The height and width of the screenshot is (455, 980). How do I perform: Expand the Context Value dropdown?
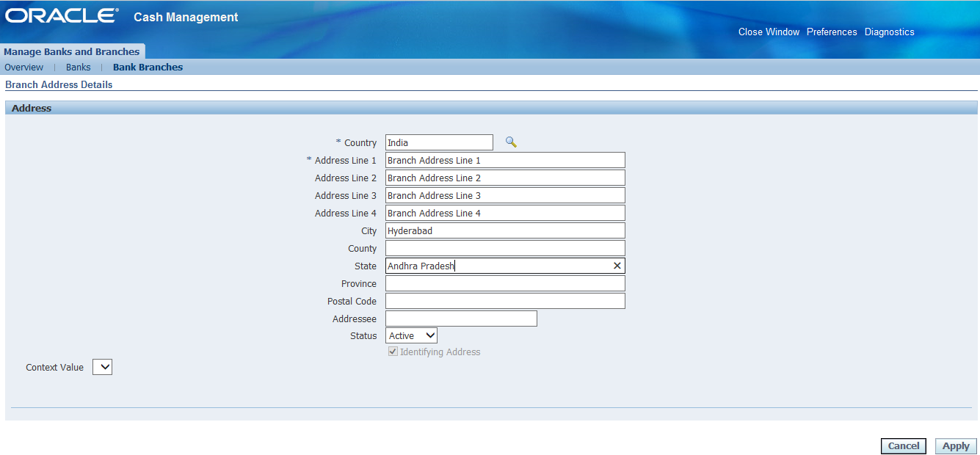(x=102, y=367)
